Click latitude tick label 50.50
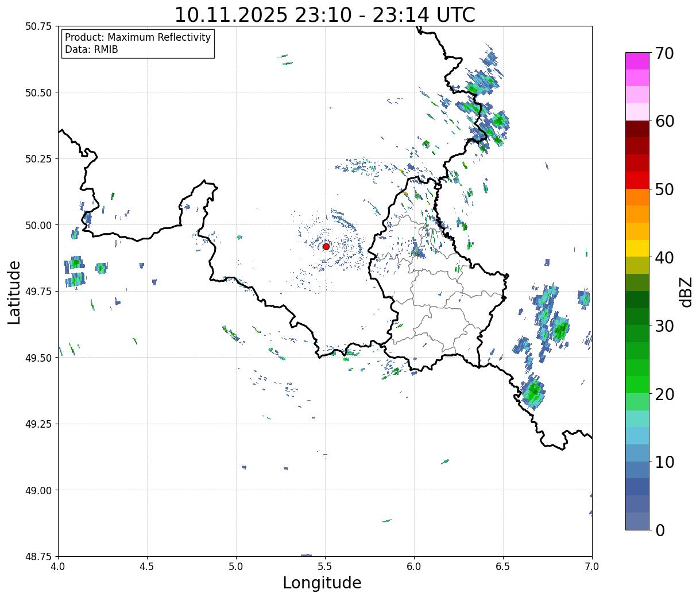This screenshot has height=597, width=700. [38, 92]
